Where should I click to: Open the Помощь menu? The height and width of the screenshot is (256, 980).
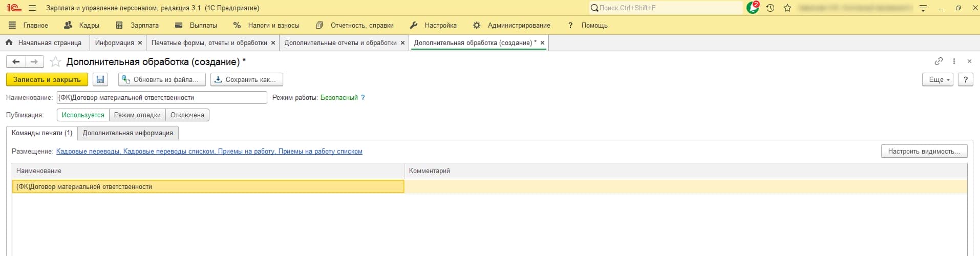point(587,25)
